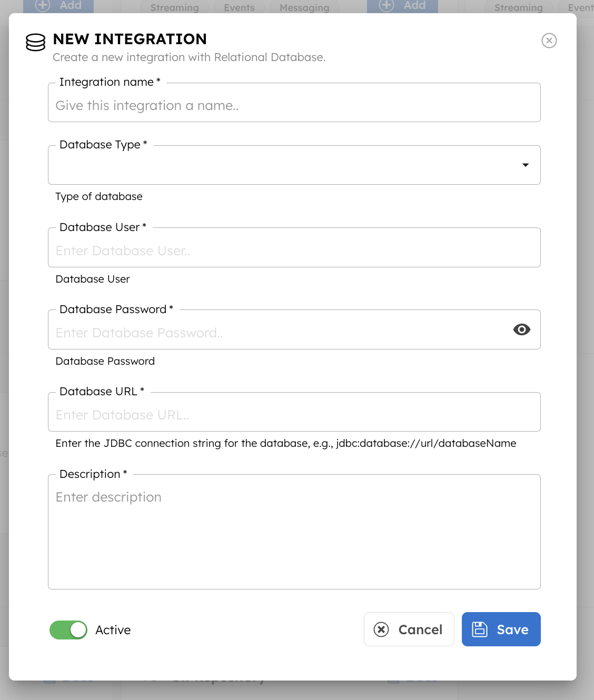Expand the Database Type combo box
Image resolution: width=594 pixels, height=700 pixels.
[284, 165]
